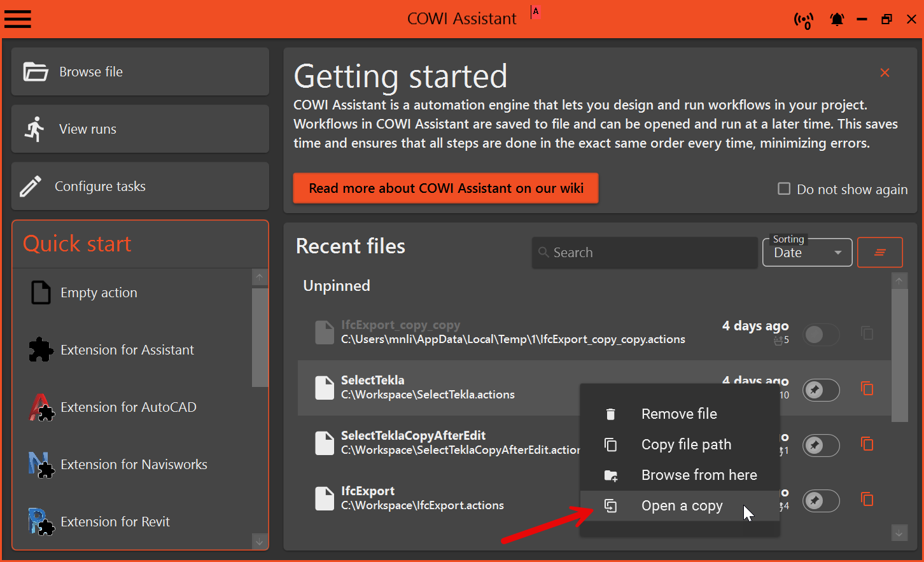The image size is (924, 562).
Task: Select the Extension for Navisworks icon
Action: pos(41,464)
